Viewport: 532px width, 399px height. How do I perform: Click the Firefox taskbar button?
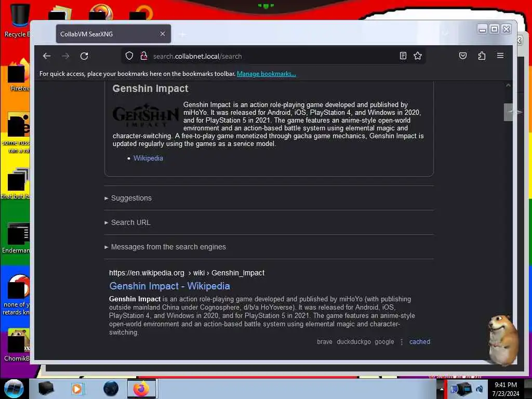141,389
